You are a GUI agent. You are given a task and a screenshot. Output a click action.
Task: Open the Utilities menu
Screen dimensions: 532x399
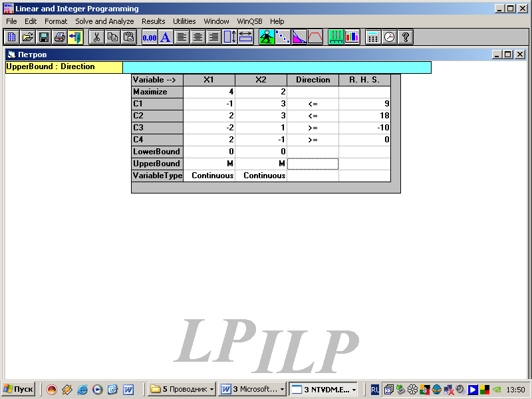pyautogui.click(x=184, y=21)
